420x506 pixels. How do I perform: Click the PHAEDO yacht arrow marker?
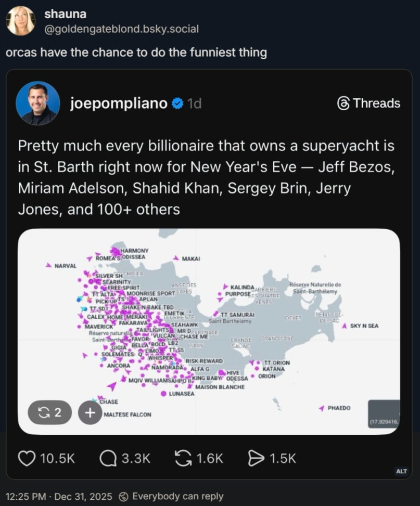point(322,408)
